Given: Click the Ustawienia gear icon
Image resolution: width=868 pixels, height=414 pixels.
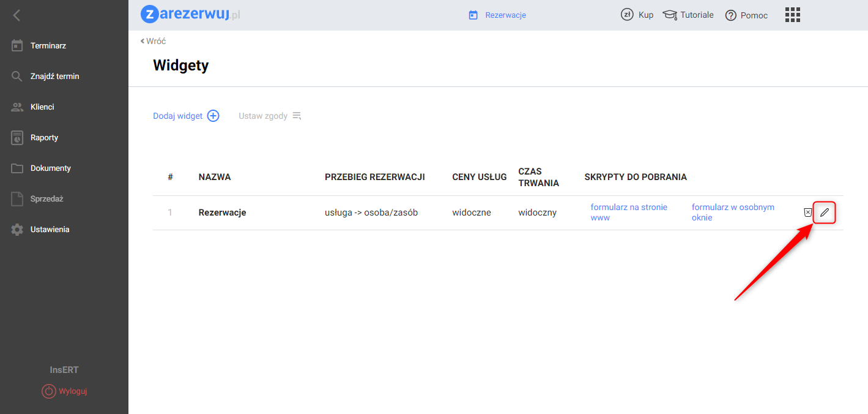Looking at the screenshot, I should click(x=17, y=230).
